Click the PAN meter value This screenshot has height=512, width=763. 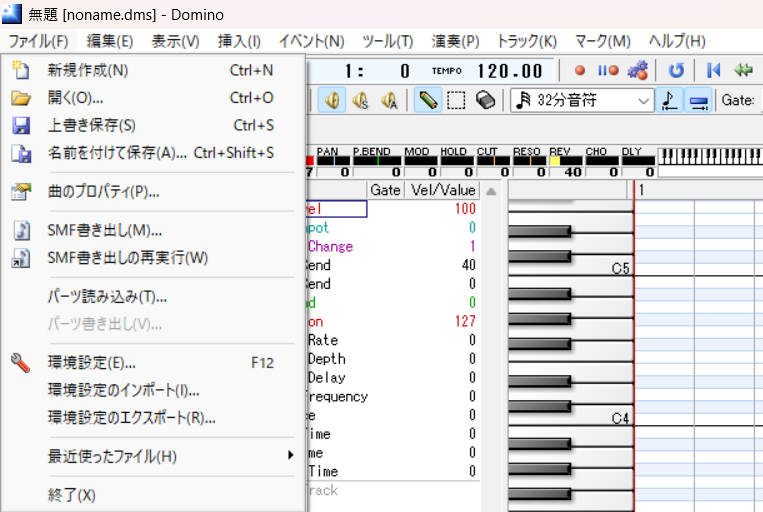[x=333, y=172]
